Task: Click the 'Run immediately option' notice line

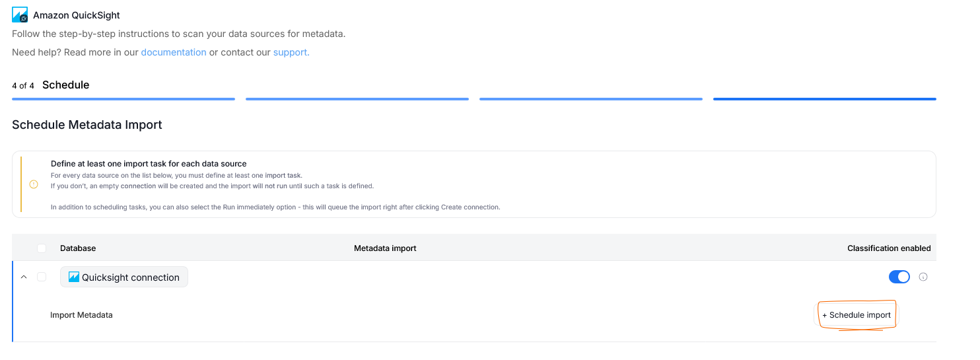Action: pyautogui.click(x=275, y=207)
